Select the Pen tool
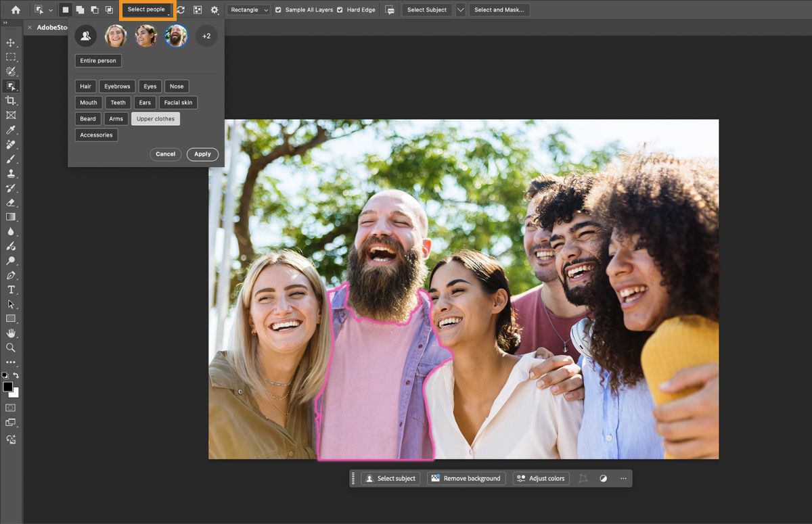812x524 pixels. pos(11,275)
